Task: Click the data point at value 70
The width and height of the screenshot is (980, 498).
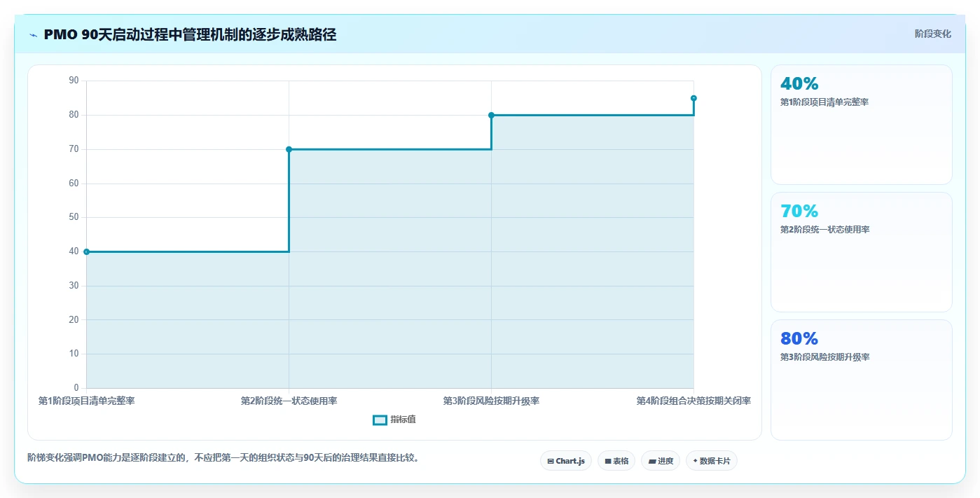Action: click(x=289, y=149)
